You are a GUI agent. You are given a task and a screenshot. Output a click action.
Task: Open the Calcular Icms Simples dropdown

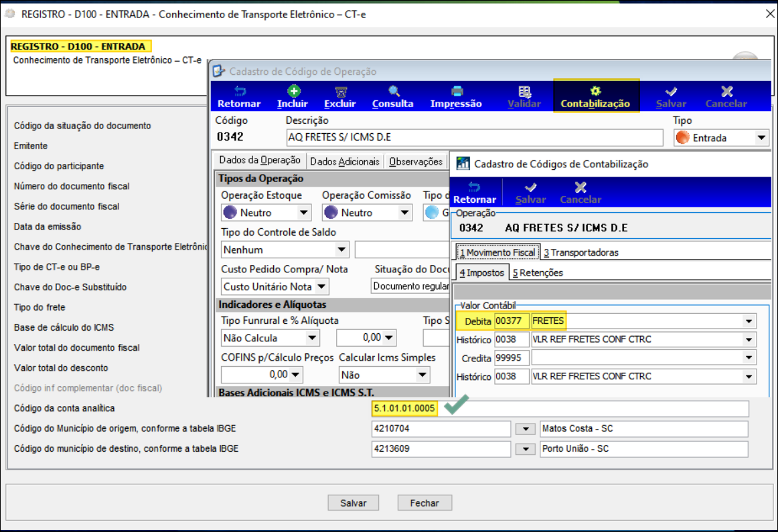(422, 375)
